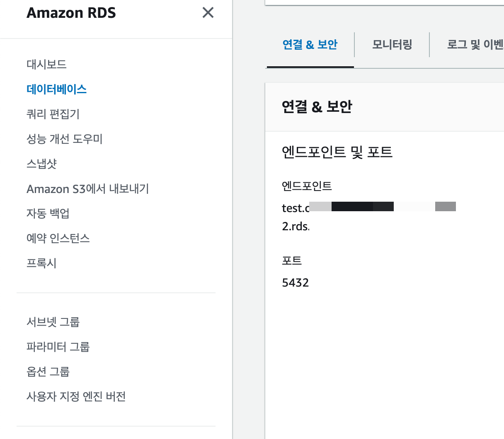Go to 자동 백업

[x=48, y=213]
